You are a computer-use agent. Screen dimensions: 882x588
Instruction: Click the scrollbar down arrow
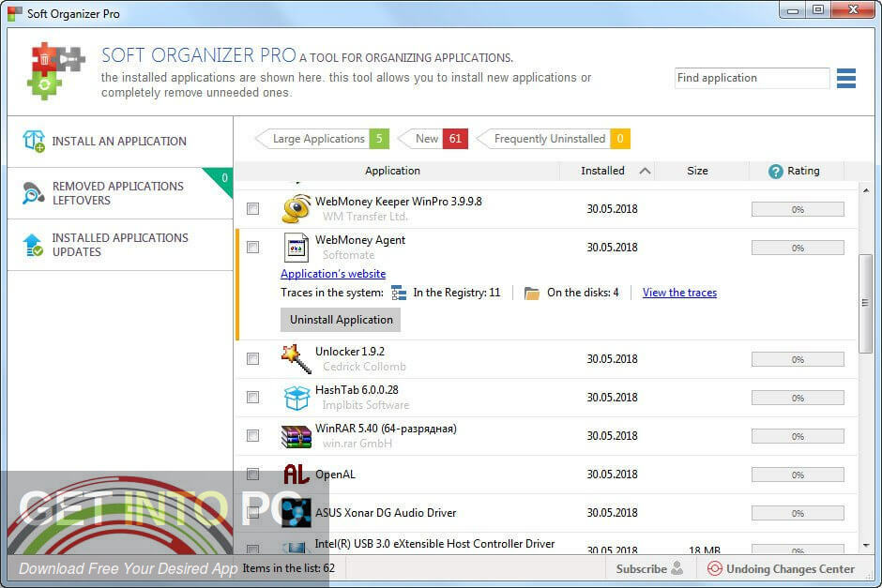click(866, 546)
